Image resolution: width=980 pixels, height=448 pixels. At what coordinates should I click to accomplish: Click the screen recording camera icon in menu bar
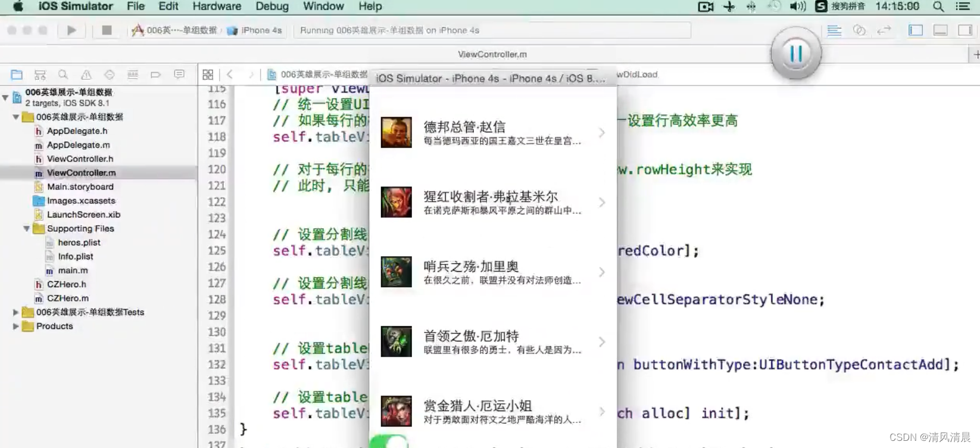click(x=706, y=7)
